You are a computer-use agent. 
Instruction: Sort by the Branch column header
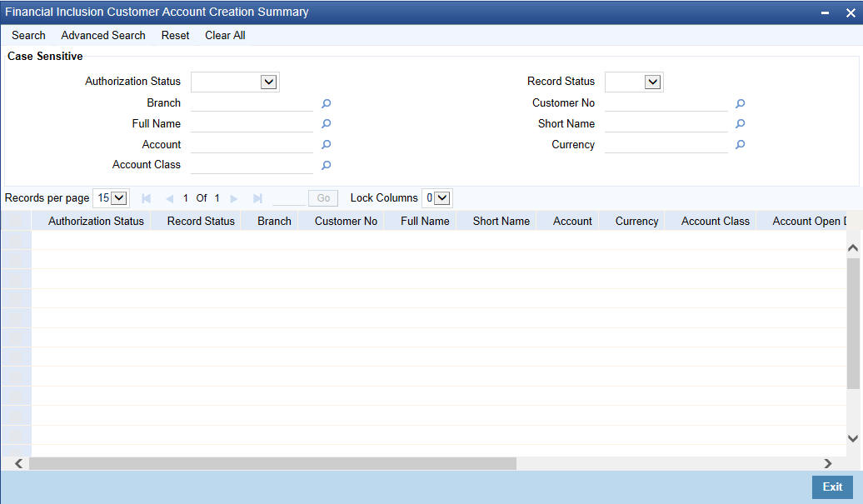coord(274,222)
